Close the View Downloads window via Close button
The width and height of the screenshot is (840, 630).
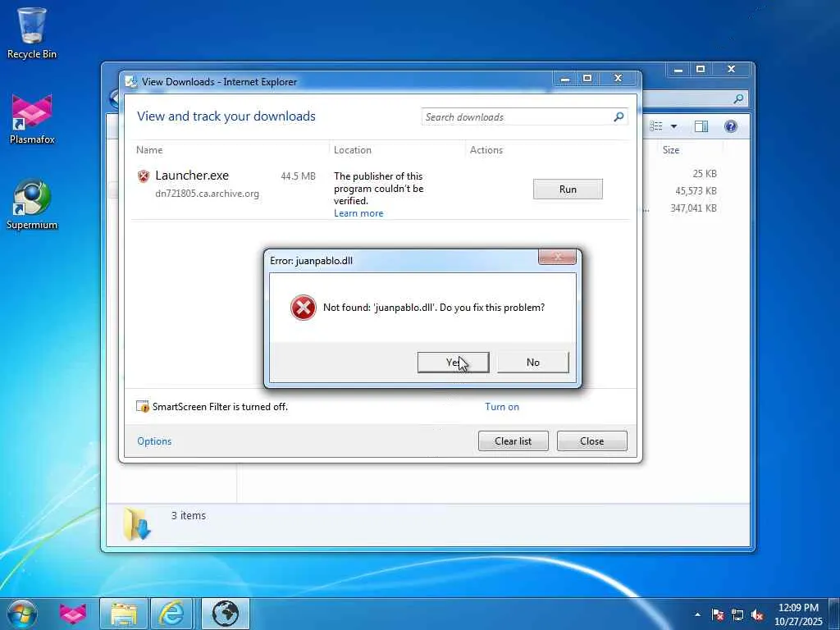tap(592, 441)
